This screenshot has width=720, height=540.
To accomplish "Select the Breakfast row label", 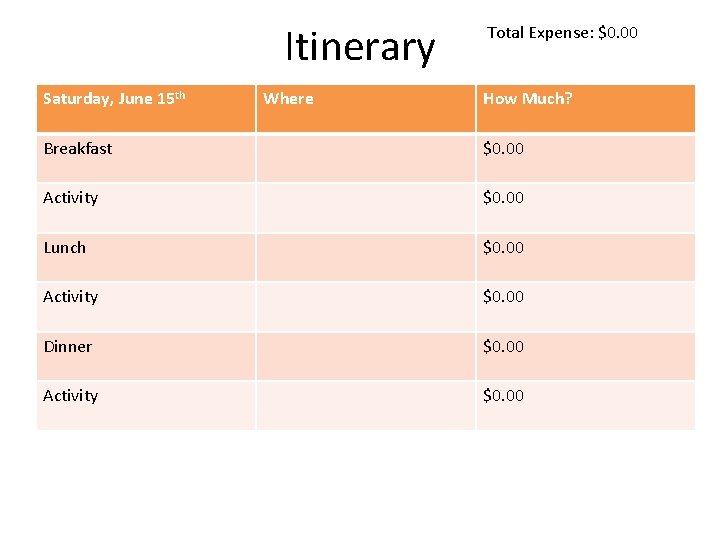I will (x=78, y=149).
